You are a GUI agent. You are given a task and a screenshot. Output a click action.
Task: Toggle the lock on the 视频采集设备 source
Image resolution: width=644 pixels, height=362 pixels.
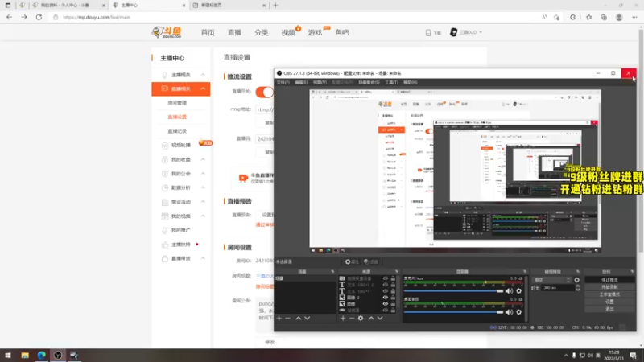pyautogui.click(x=393, y=278)
